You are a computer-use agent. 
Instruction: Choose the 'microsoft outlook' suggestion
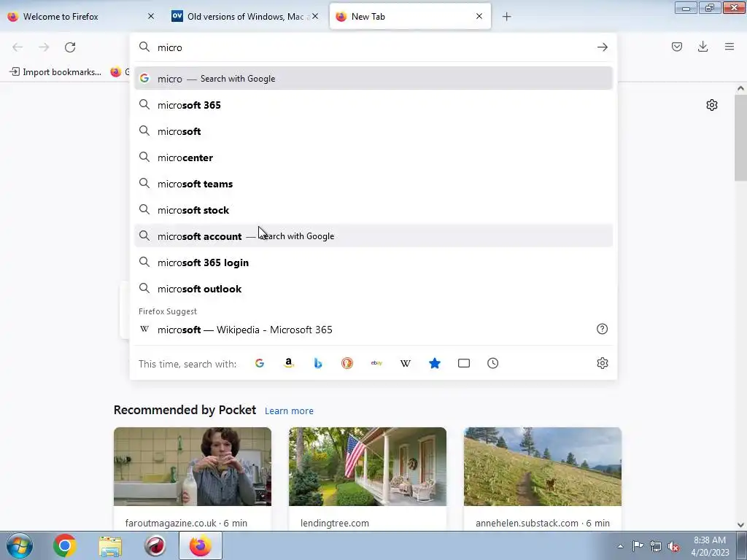pos(373,289)
